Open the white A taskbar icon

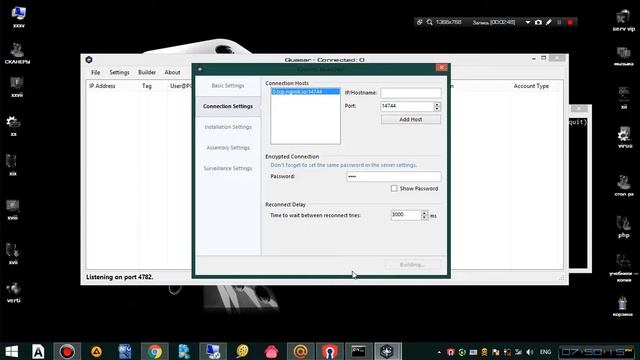point(38,351)
